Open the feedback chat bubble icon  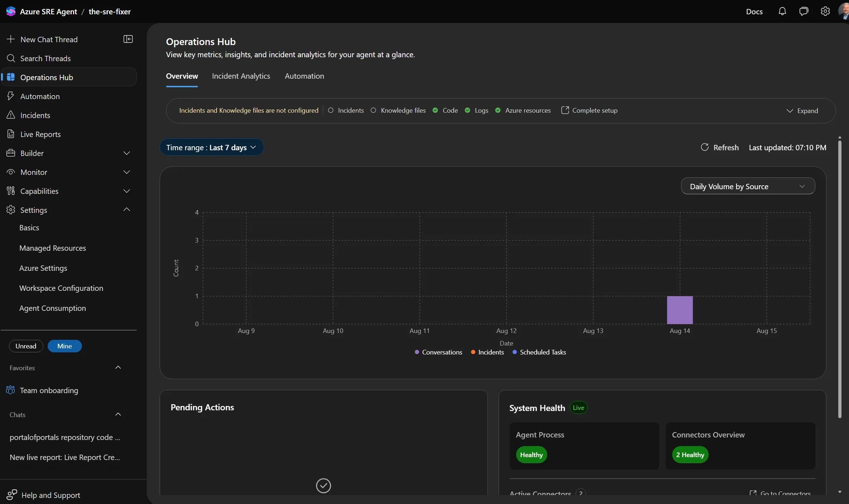click(x=804, y=11)
